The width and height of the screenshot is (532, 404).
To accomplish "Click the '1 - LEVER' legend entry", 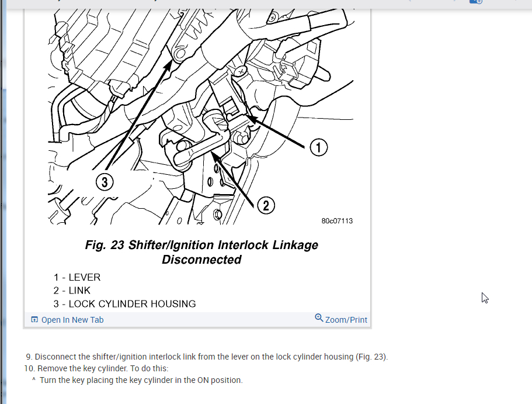I will click(77, 277).
